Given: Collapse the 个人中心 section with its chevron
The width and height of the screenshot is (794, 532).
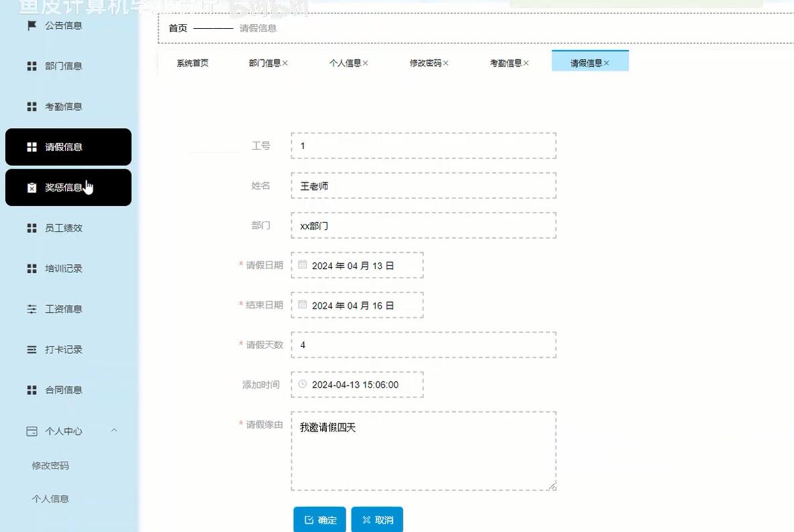Looking at the screenshot, I should [114, 431].
